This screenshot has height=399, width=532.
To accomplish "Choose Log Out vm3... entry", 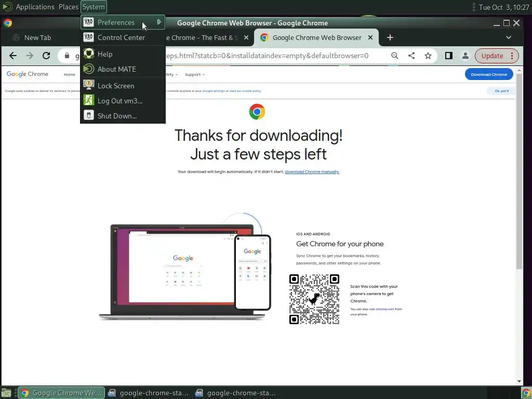I will click(x=123, y=101).
